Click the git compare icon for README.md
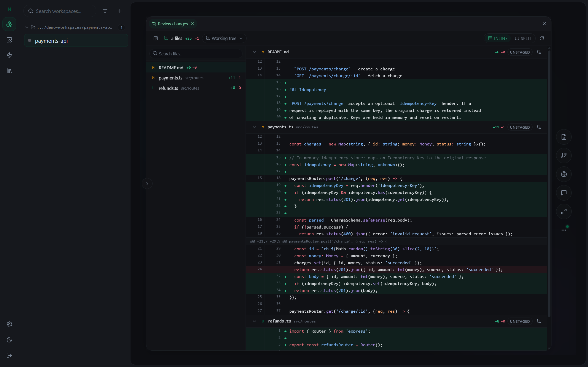The width and height of the screenshot is (588, 367). tap(539, 52)
